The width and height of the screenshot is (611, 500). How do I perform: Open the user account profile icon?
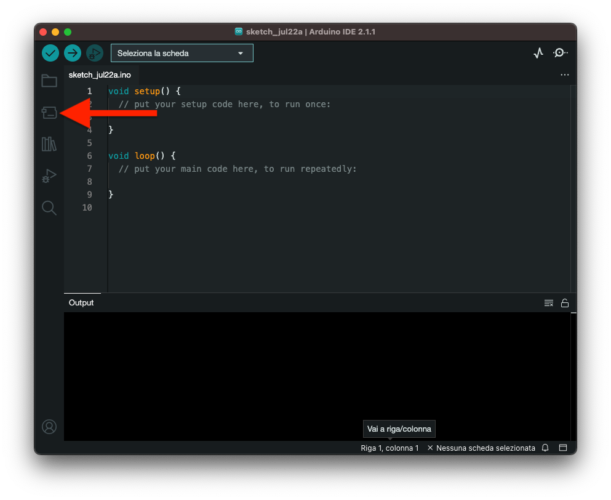coord(49,427)
